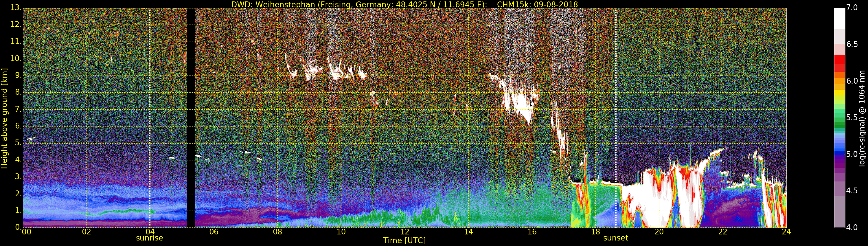Viewport: 868px width, 246px height.
Task: Select the '24' tick on the time axis
Action: (786, 232)
